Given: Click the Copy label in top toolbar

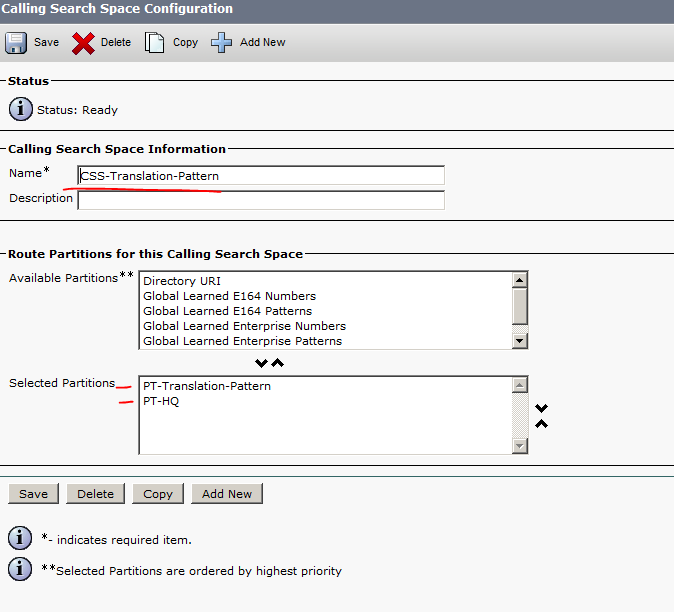Looking at the screenshot, I should [x=185, y=43].
